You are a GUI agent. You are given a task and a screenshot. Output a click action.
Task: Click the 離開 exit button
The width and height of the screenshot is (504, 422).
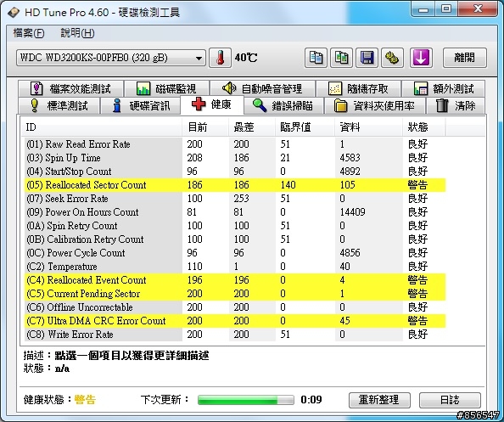(465, 58)
